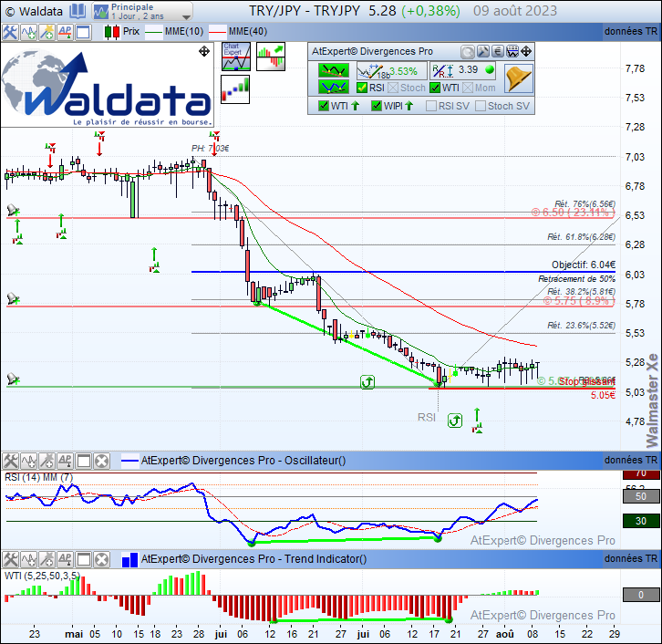
Task: Click Oscillateur panel window layout icon
Action: tap(83, 462)
